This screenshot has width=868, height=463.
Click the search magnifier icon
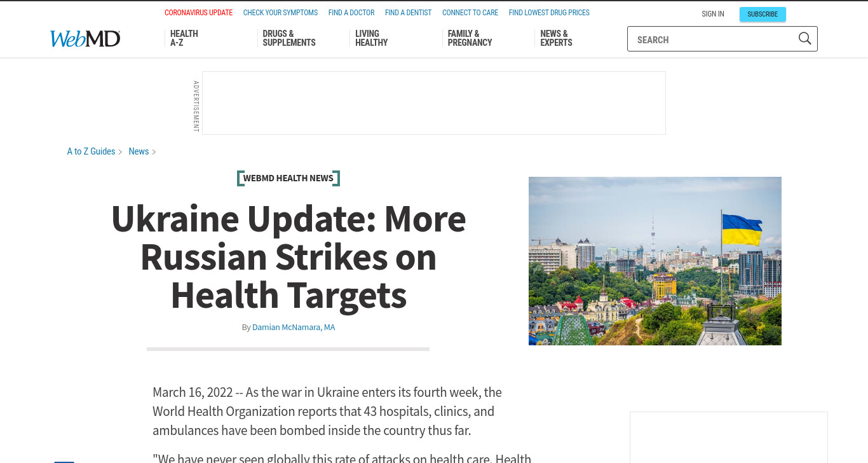[804, 39]
